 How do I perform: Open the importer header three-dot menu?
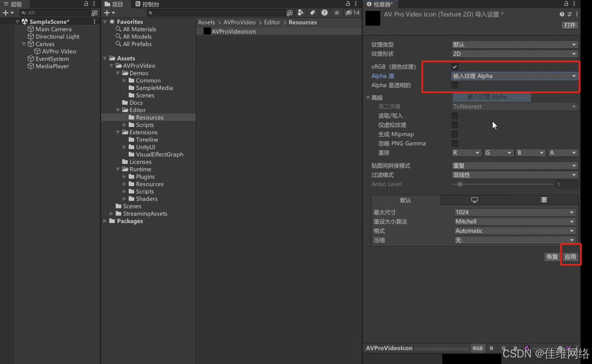[577, 14]
